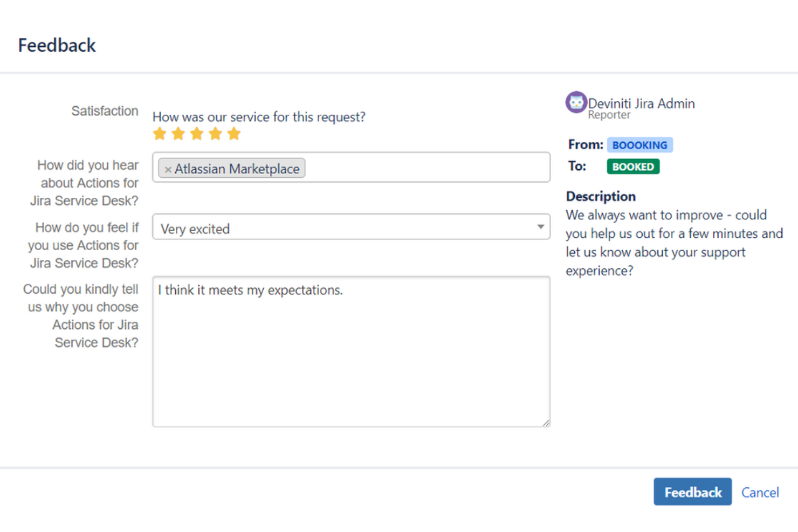This screenshot has height=532, width=798.
Task: Click the 'I think it meets my expectations.' text
Action: coord(250,290)
